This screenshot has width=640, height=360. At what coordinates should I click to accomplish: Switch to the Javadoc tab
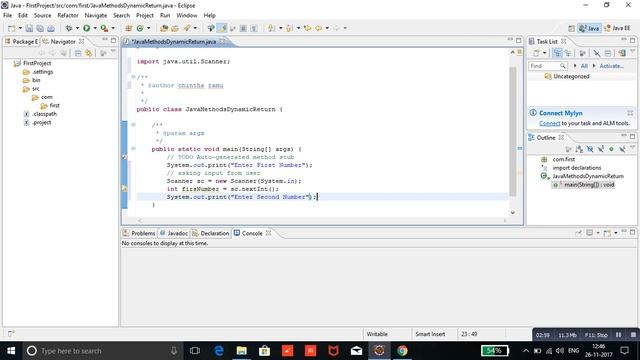pyautogui.click(x=173, y=233)
